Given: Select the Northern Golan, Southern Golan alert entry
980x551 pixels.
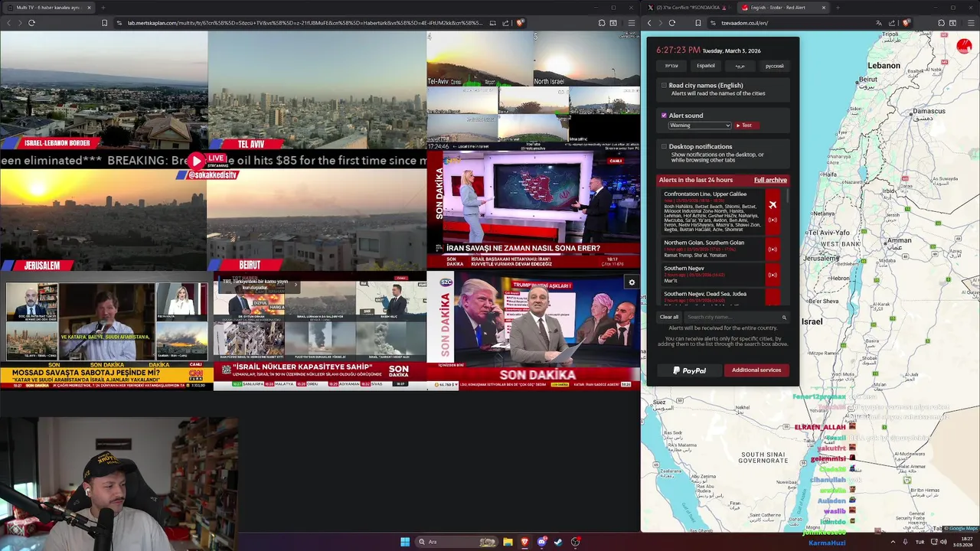Looking at the screenshot, I should (713, 249).
